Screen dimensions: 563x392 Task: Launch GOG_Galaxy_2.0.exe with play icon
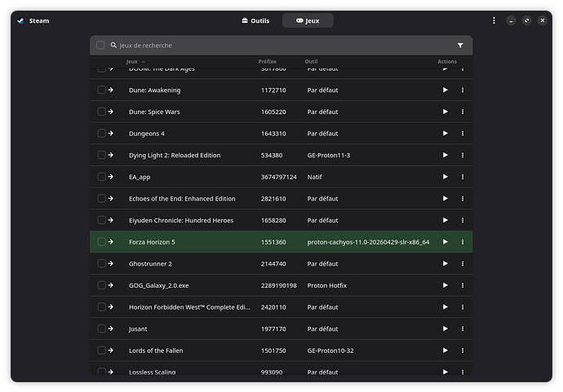pos(445,285)
